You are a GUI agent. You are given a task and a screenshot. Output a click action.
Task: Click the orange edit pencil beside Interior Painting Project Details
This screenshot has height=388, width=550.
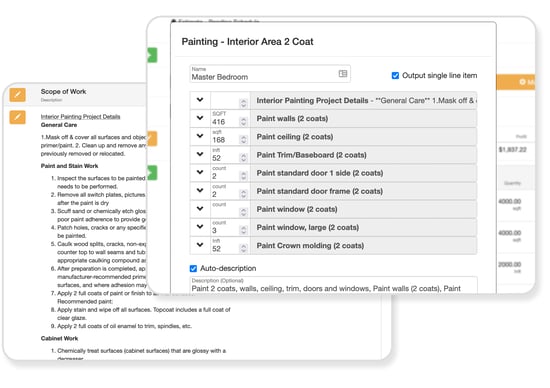click(18, 117)
